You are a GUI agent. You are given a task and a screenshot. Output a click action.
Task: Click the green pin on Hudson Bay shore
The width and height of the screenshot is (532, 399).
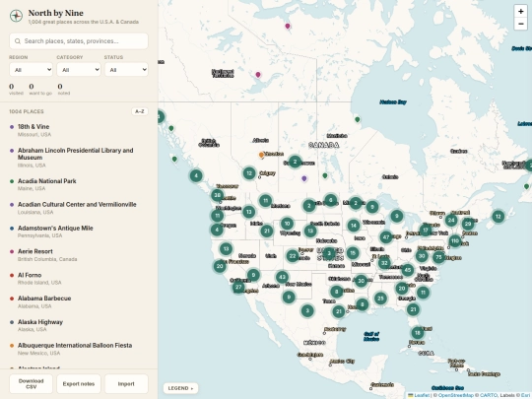(x=358, y=119)
